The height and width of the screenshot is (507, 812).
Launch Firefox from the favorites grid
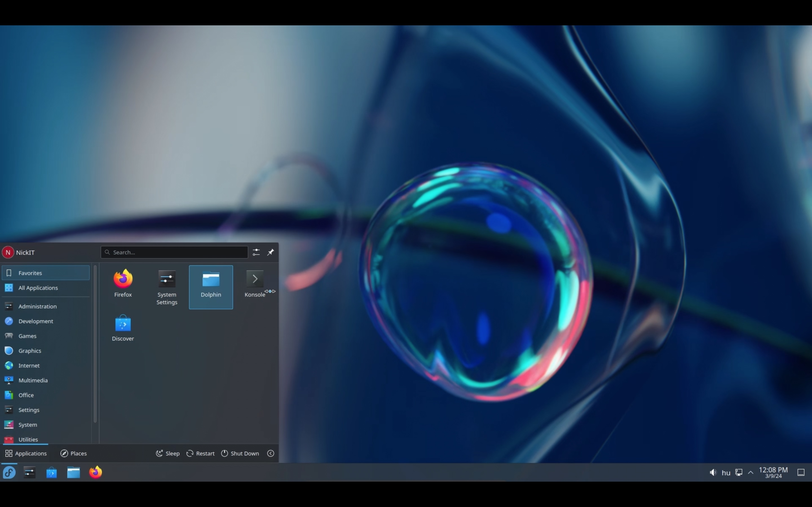(x=123, y=284)
